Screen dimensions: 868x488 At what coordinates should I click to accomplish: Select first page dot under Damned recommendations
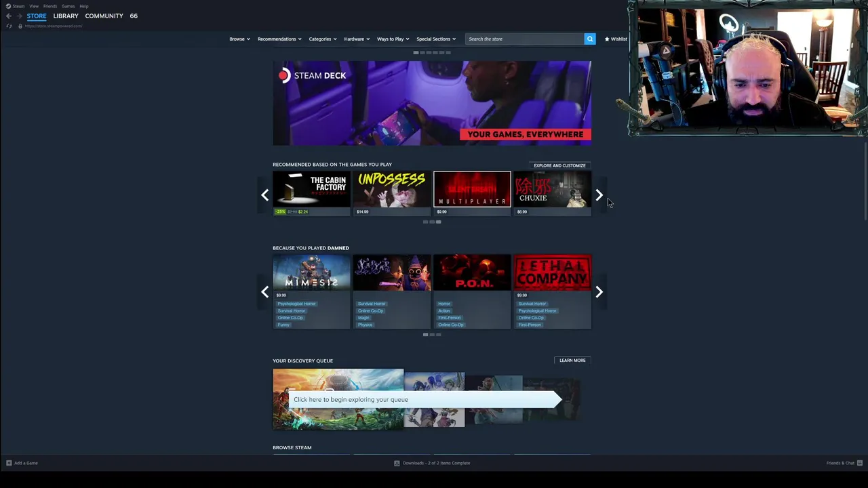(x=425, y=334)
